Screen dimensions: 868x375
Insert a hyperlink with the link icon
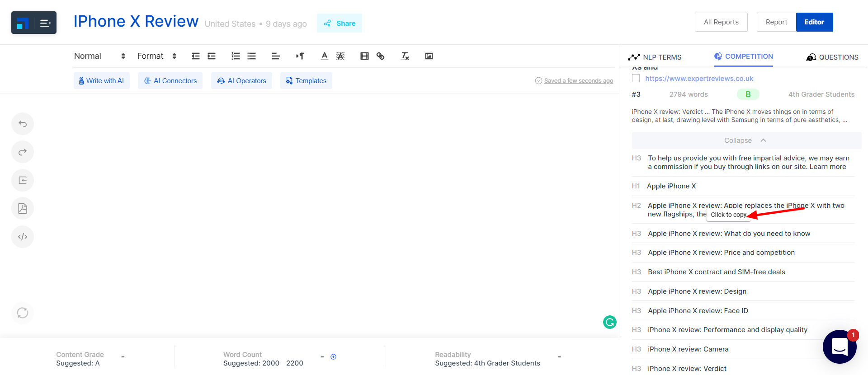[x=381, y=56]
